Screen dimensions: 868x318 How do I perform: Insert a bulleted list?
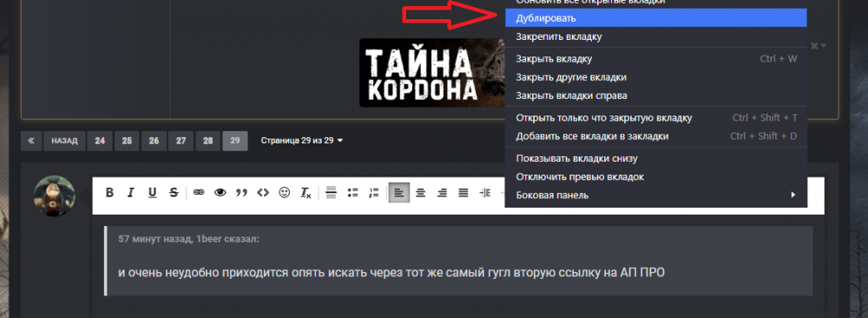click(352, 193)
